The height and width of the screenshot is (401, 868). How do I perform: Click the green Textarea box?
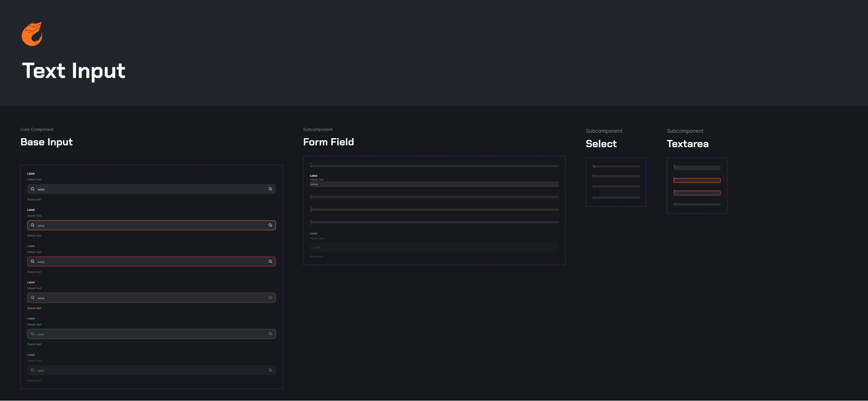coord(697,205)
